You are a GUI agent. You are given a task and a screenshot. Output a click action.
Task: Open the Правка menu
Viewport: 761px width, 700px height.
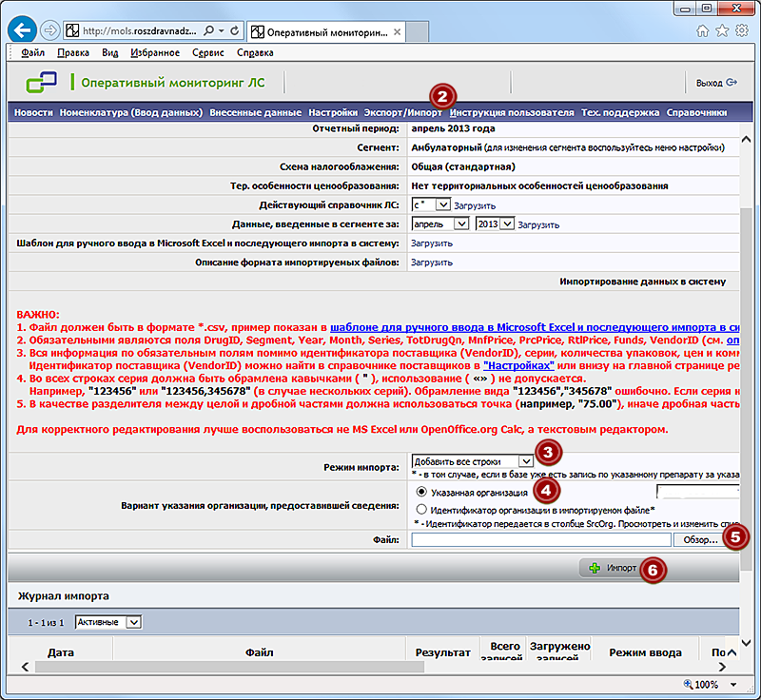73,52
